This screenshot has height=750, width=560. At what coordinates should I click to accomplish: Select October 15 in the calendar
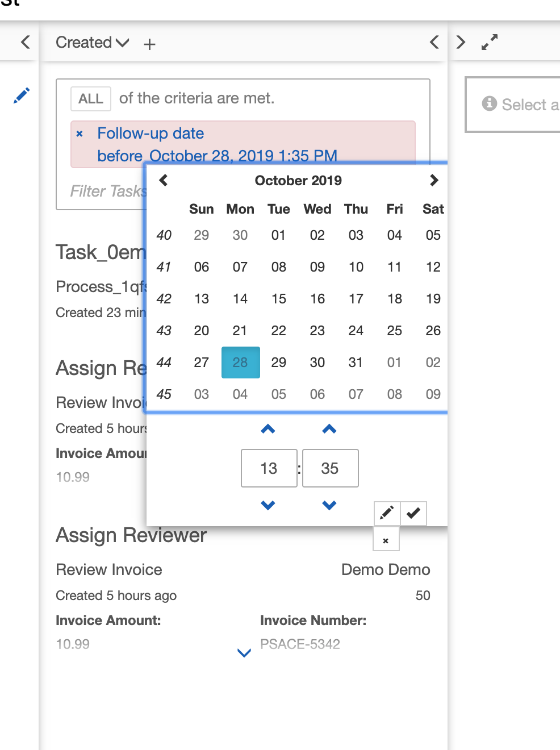pos(279,299)
